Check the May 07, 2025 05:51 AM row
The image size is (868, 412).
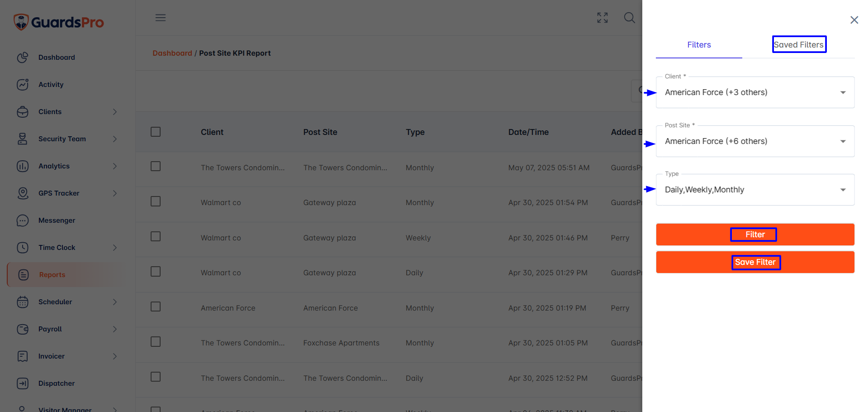(156, 166)
